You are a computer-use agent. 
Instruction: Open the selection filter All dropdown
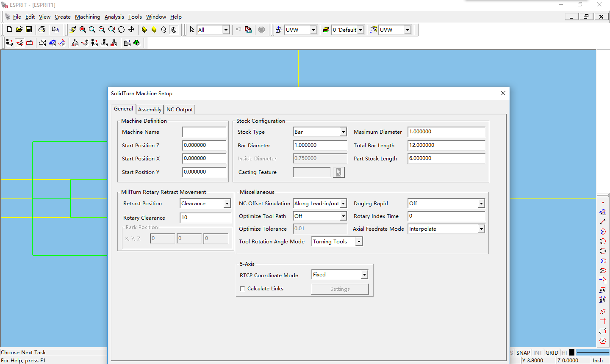[x=226, y=30]
